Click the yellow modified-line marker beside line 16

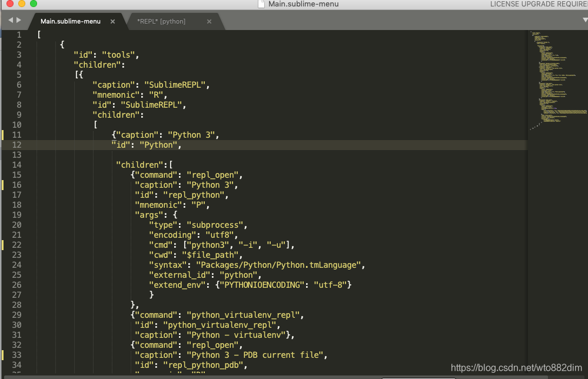pyautogui.click(x=2, y=184)
